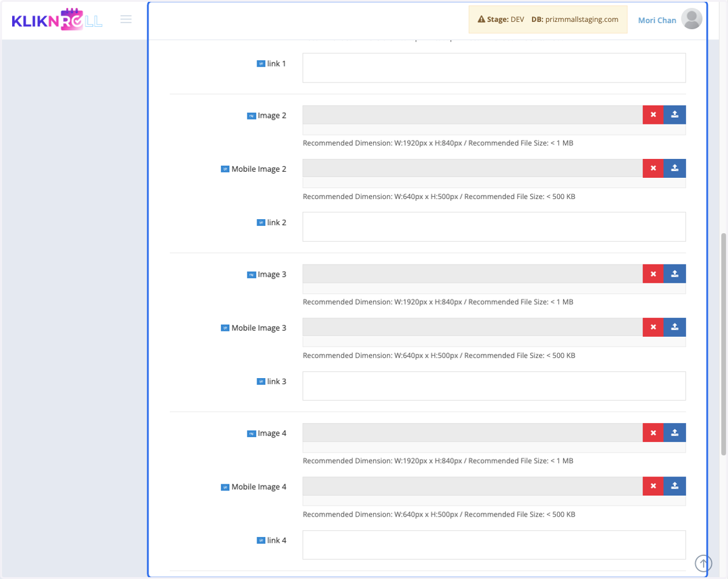Click language badge beside Mobile Image 4
Image resolution: width=728 pixels, height=579 pixels.
click(225, 487)
